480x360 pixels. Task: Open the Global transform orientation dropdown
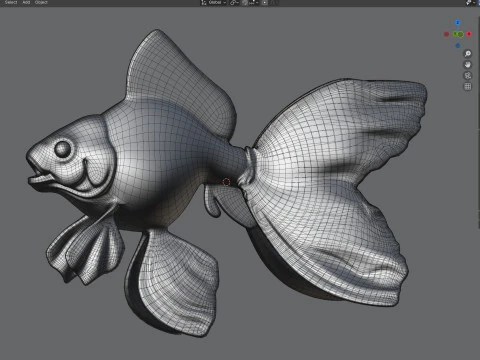pyautogui.click(x=213, y=3)
